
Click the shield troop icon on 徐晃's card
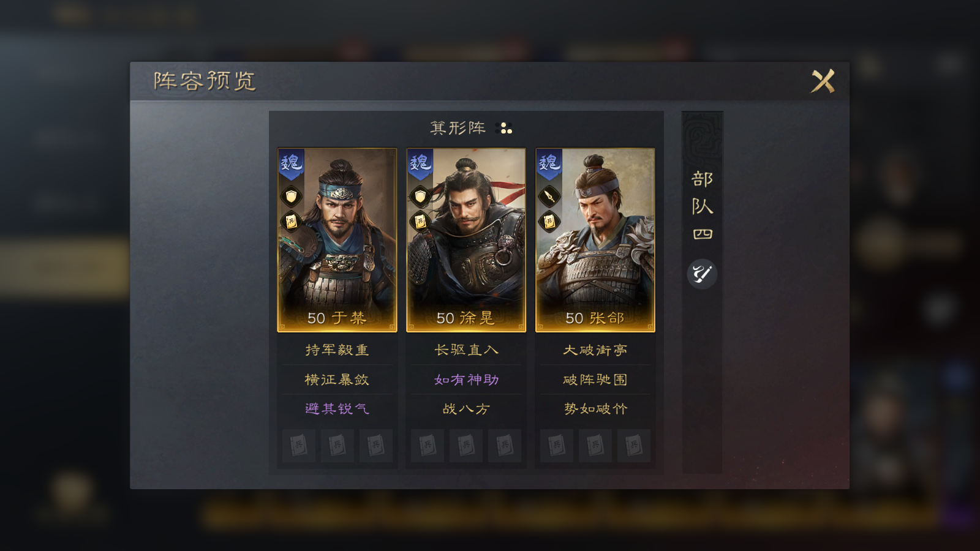click(420, 197)
